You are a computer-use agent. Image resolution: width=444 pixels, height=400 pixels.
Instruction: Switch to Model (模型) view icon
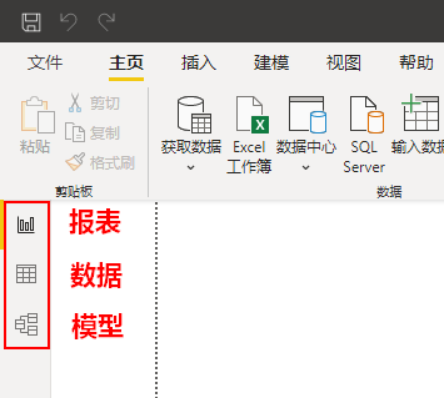(x=26, y=324)
